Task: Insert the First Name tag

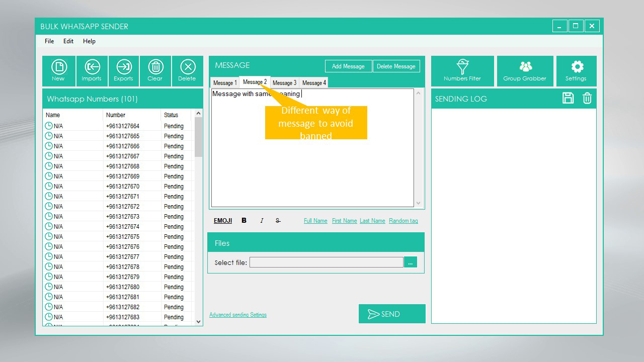Action: click(x=345, y=221)
